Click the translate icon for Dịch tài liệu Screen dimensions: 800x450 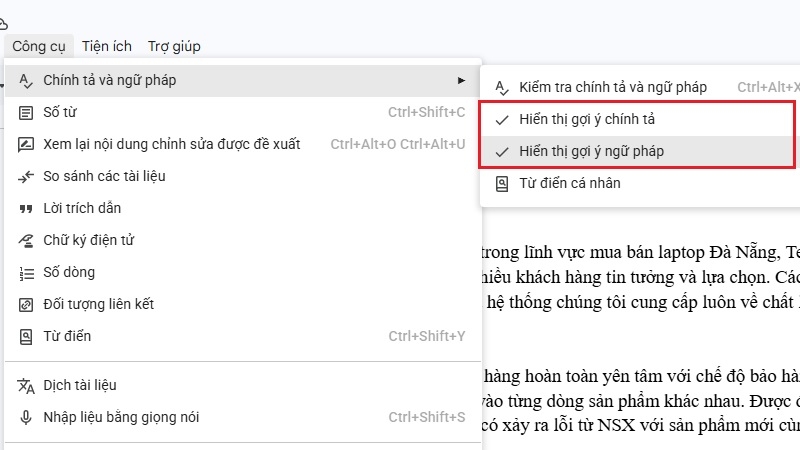[x=26, y=386]
